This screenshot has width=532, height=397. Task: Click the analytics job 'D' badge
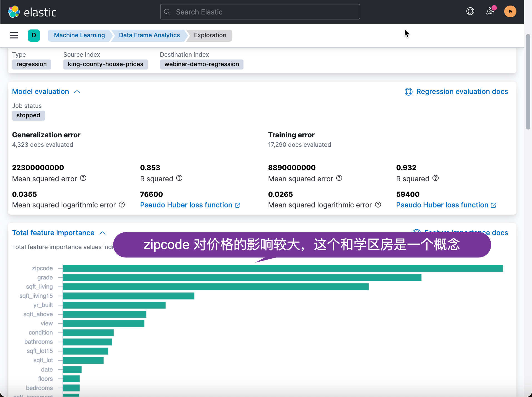click(34, 36)
